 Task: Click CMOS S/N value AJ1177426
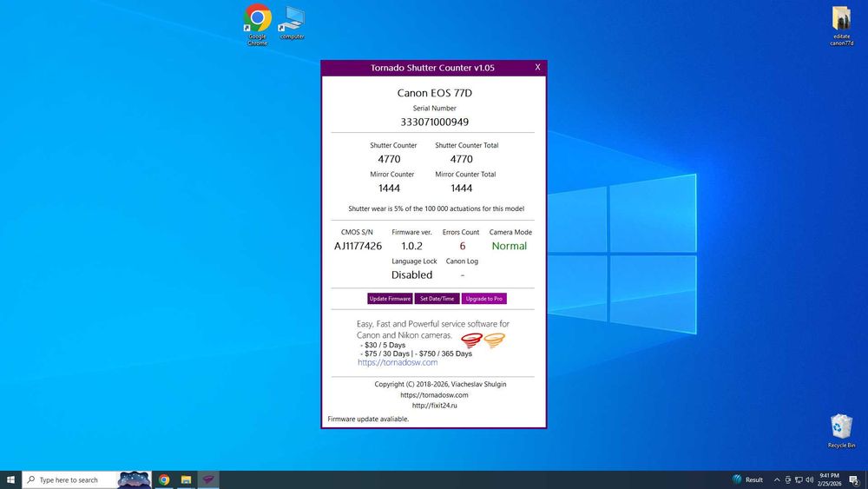coord(358,246)
